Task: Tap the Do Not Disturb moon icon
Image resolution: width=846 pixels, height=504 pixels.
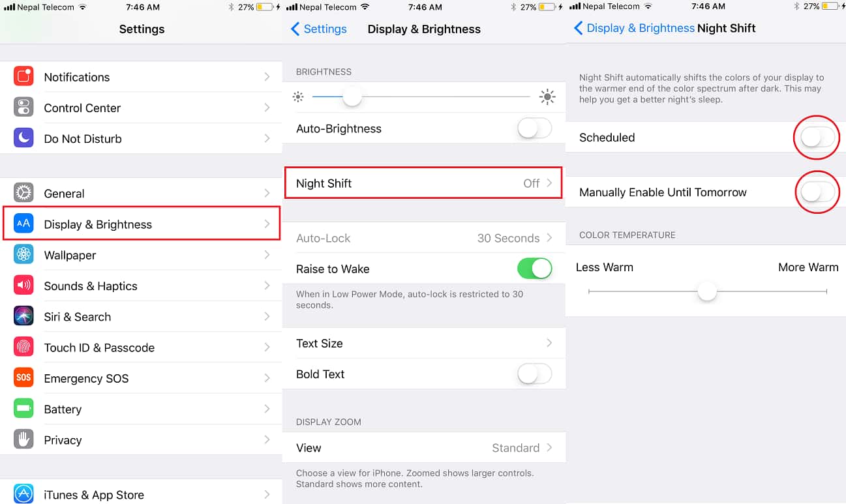Action: (23, 138)
